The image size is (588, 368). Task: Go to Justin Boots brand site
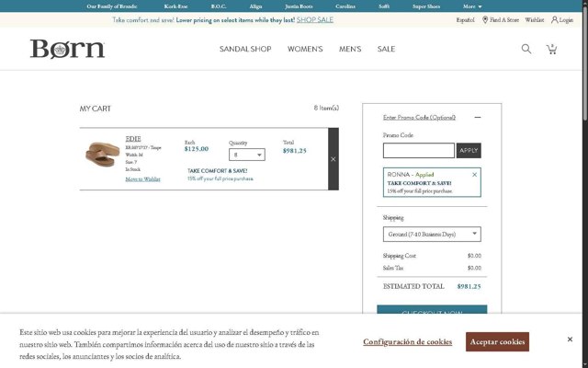(299, 6)
